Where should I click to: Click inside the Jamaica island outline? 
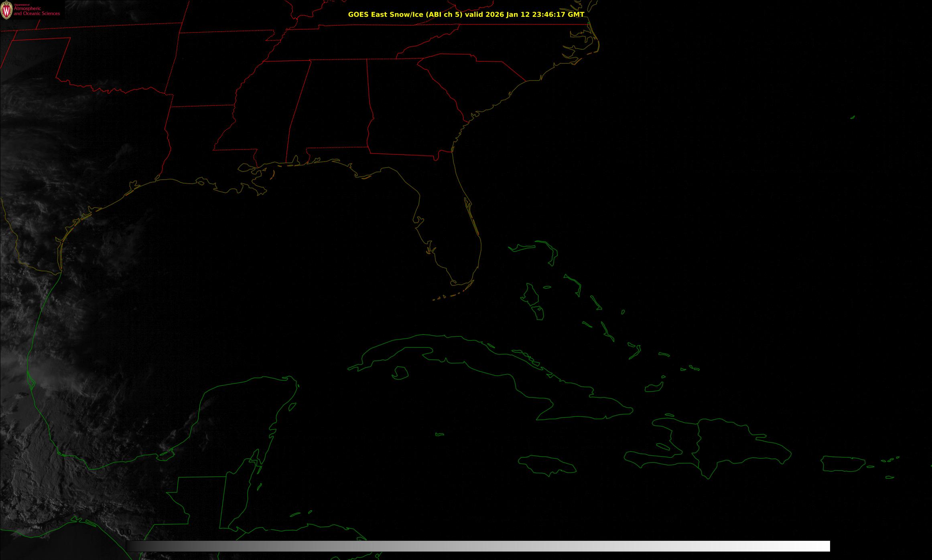546,464
